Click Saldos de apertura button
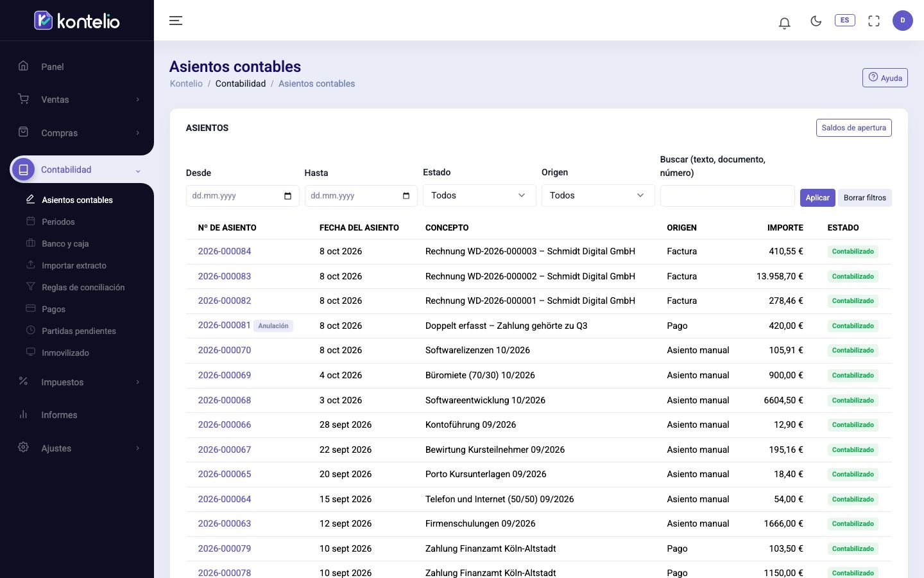Viewport: 924px width, 578px height. (x=853, y=128)
